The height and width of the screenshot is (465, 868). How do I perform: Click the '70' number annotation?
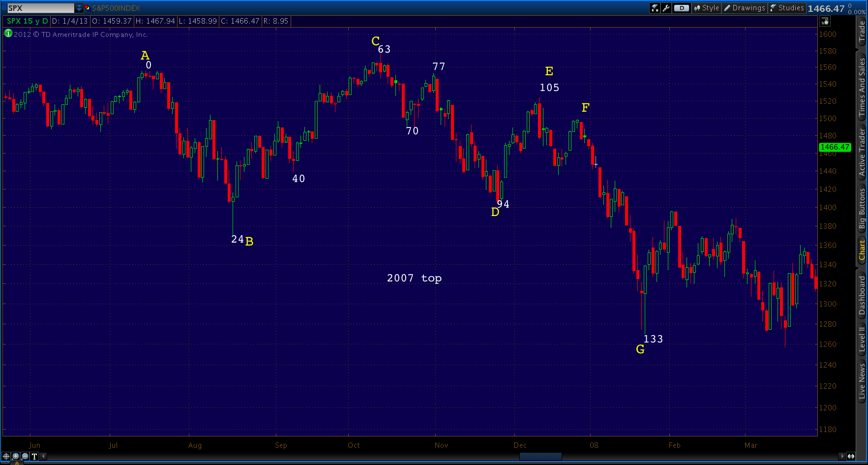(x=412, y=131)
